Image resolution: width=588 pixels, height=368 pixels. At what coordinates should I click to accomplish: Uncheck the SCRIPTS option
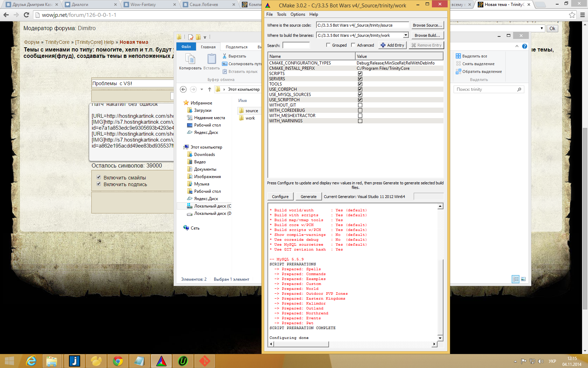point(360,74)
